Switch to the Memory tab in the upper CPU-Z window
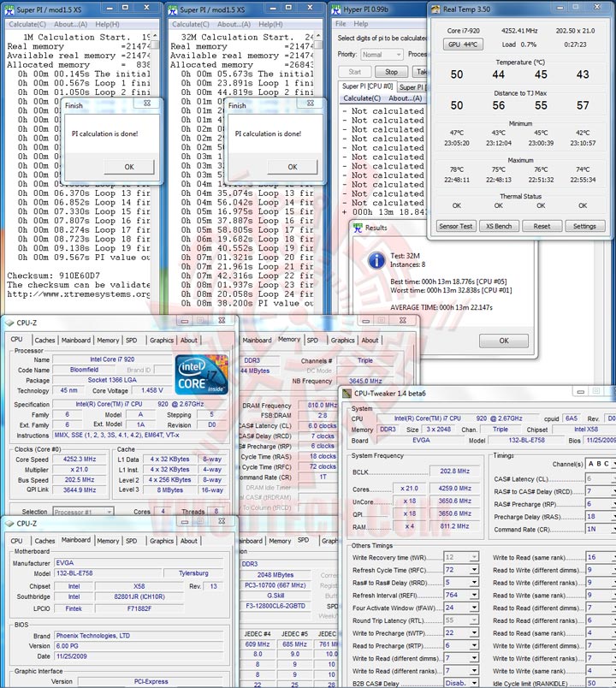 coord(108,340)
